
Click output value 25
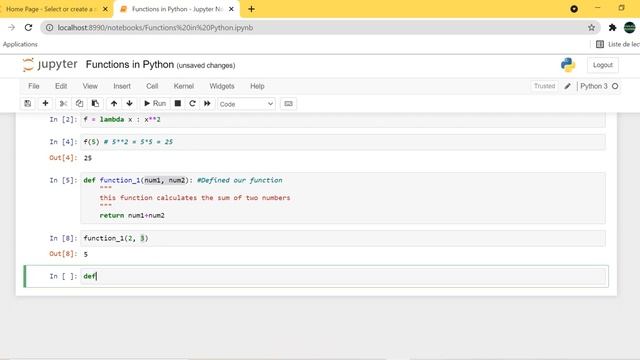88,158
